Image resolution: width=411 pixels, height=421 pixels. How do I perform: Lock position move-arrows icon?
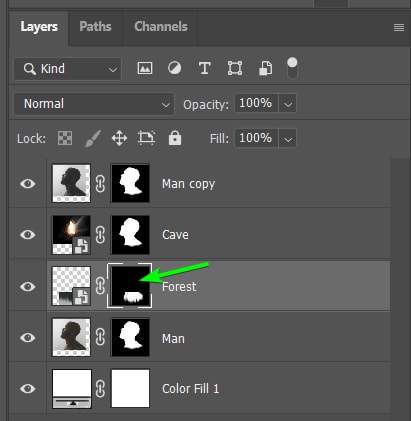click(x=119, y=138)
